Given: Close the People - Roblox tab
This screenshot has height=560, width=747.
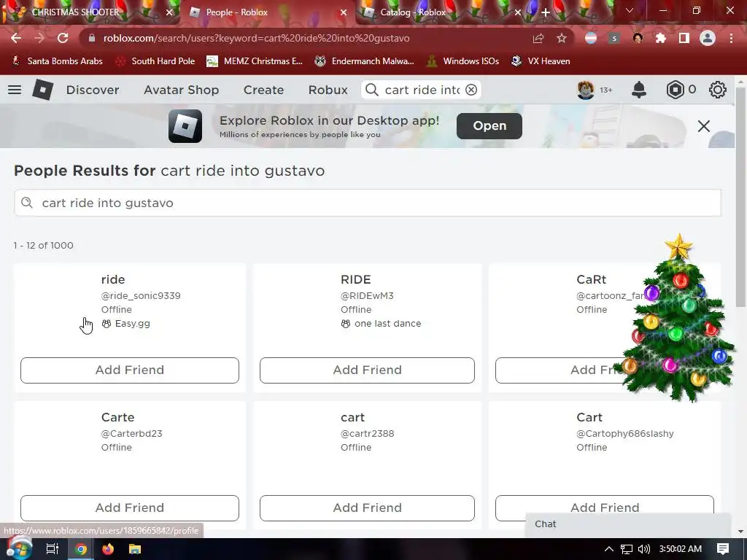Looking at the screenshot, I should pyautogui.click(x=343, y=12).
